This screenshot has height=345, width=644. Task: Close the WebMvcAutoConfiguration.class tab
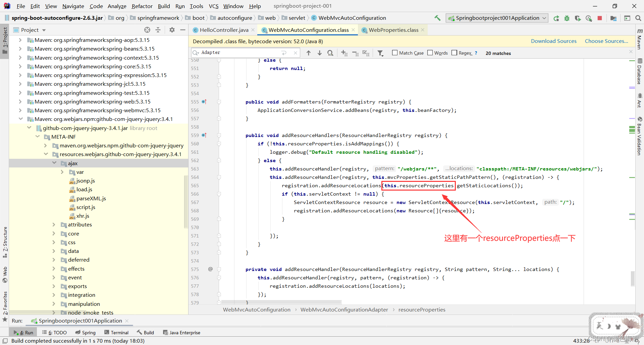[x=353, y=30]
